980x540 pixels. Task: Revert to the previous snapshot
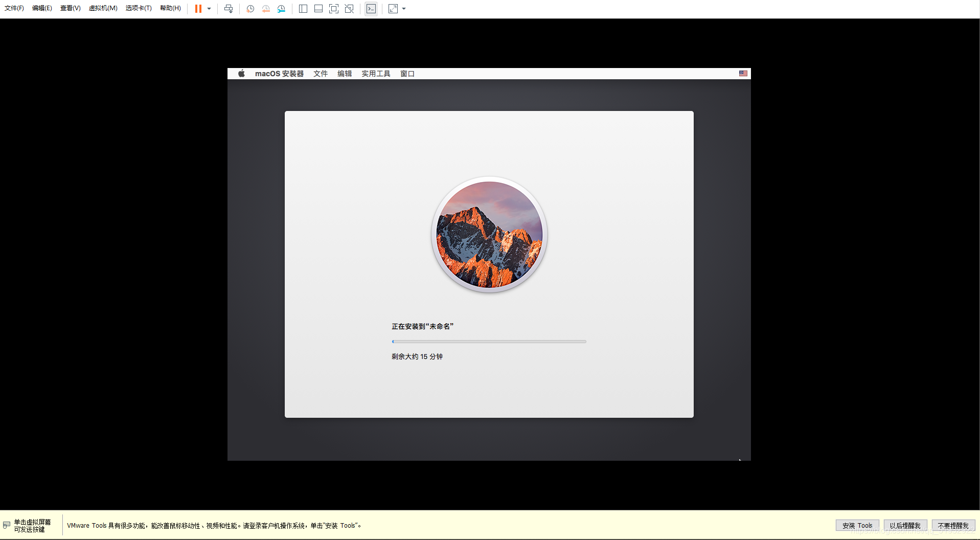click(266, 9)
